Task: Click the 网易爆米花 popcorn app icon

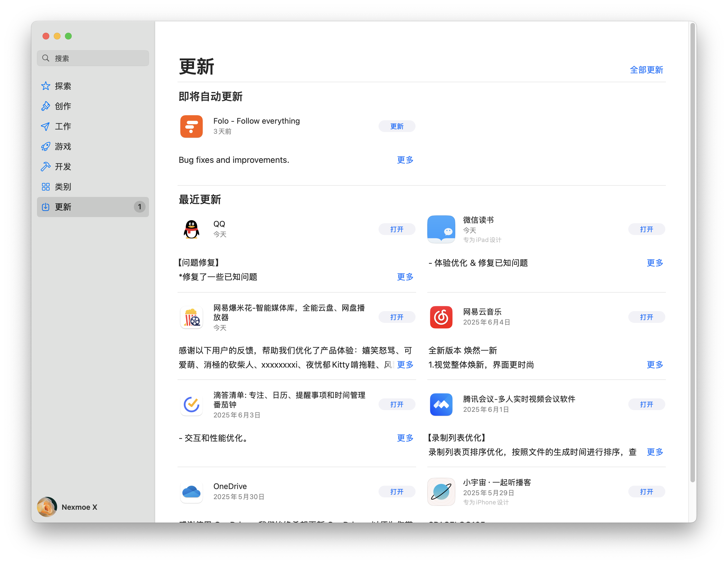Action: pyautogui.click(x=191, y=317)
